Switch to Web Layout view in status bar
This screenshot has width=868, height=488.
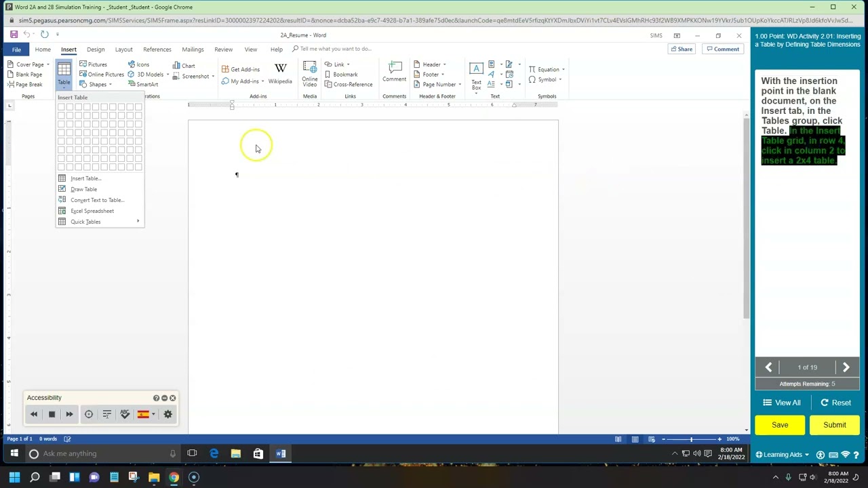click(x=652, y=439)
